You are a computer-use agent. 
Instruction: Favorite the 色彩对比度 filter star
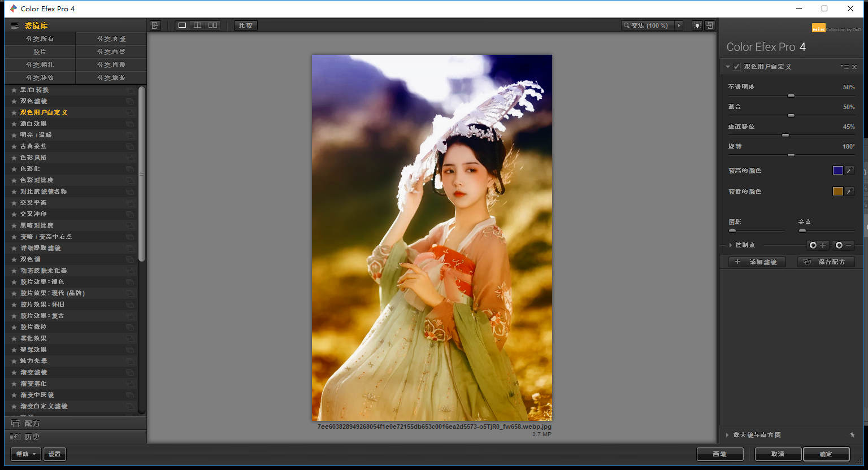14,180
